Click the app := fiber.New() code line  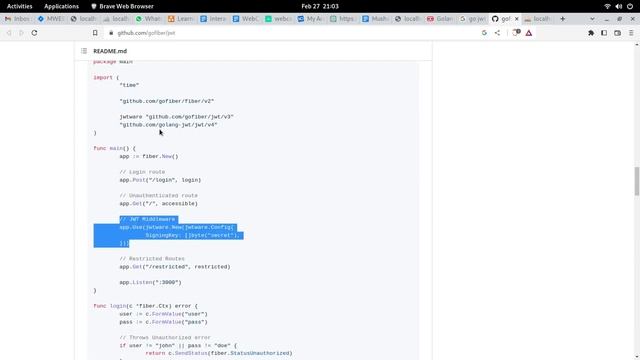(149, 156)
